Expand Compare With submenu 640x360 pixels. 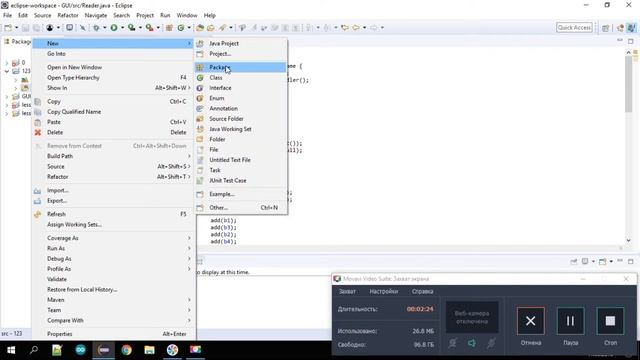click(113, 320)
